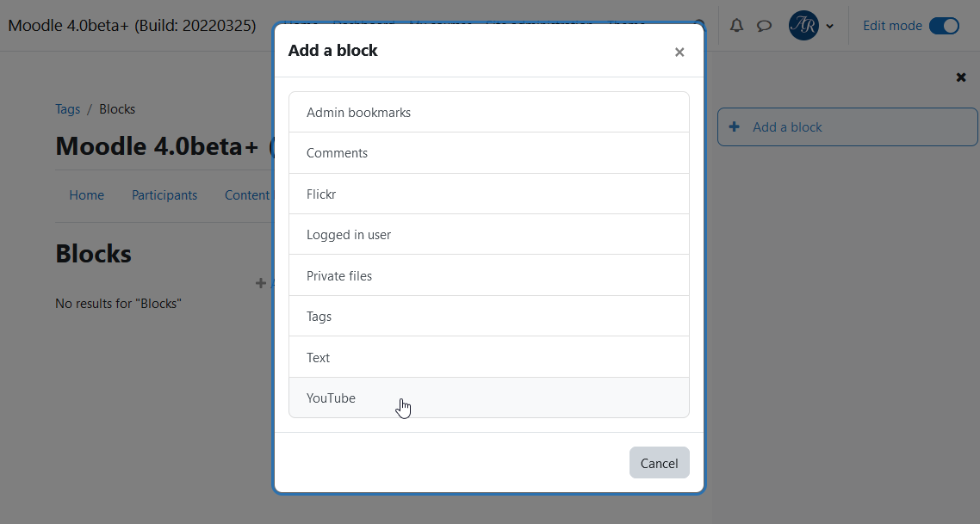Viewport: 980px width, 524px height.
Task: Toggle the Edit mode switch off
Action: coord(944,26)
